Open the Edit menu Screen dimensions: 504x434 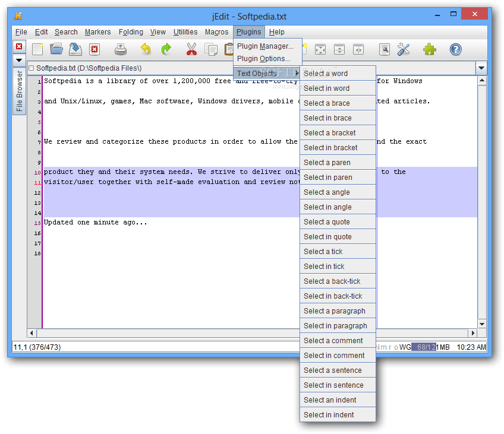coord(41,32)
